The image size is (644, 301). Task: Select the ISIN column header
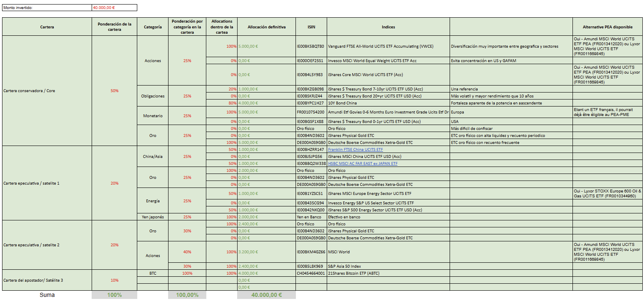click(x=311, y=27)
